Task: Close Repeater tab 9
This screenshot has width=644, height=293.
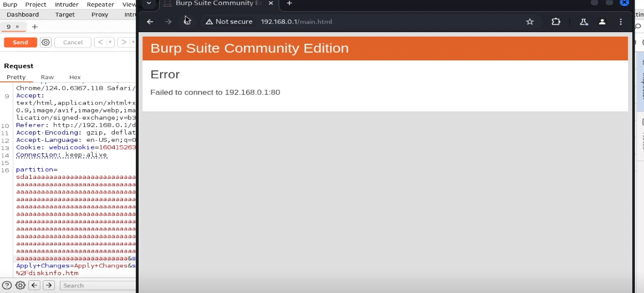Action: (17, 27)
